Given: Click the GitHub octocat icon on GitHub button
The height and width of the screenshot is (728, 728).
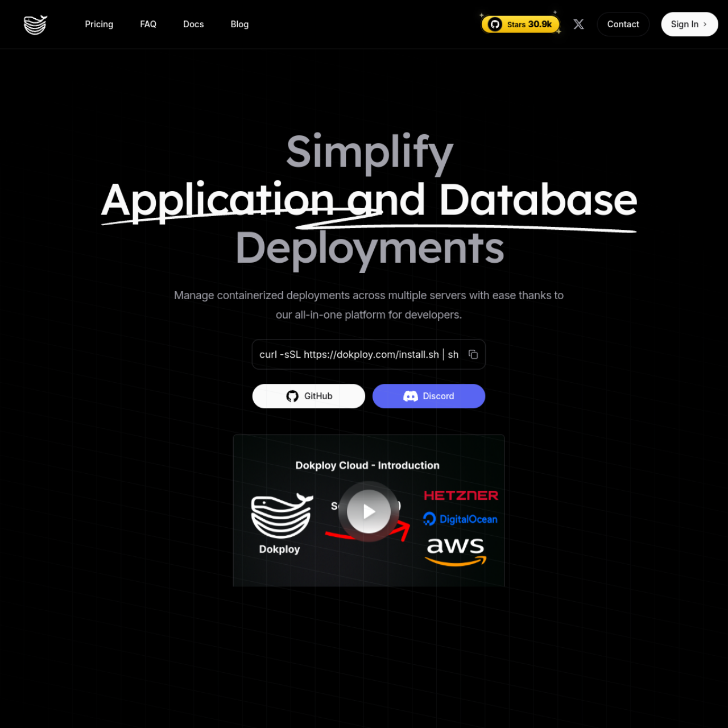Looking at the screenshot, I should (293, 396).
